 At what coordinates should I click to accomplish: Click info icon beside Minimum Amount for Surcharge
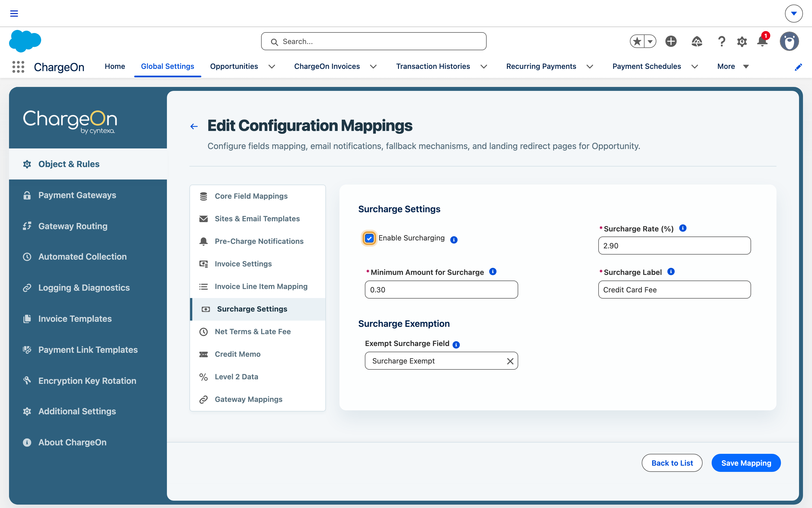point(493,271)
